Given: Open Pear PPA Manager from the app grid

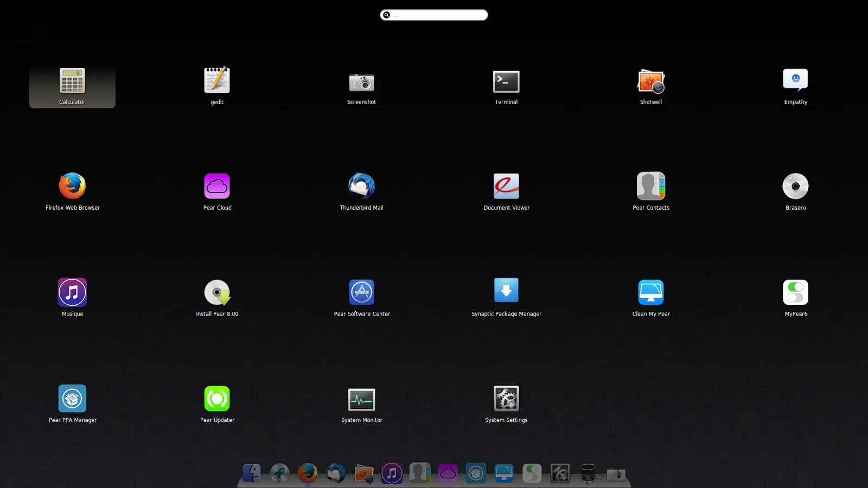Looking at the screenshot, I should 72,404.
